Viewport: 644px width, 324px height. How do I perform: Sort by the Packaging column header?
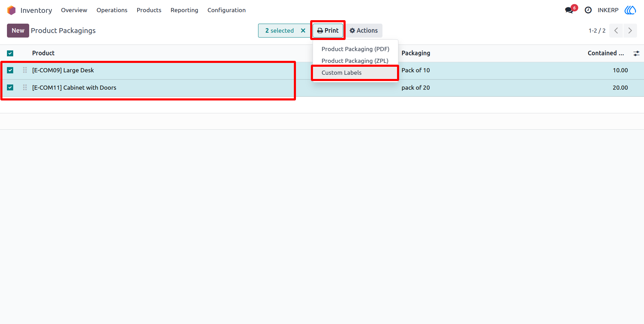coord(416,53)
